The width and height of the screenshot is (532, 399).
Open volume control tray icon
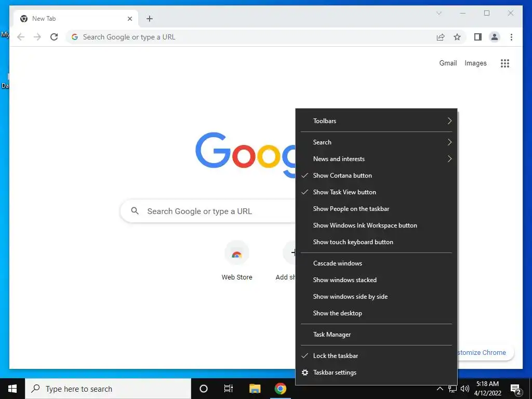(x=465, y=389)
